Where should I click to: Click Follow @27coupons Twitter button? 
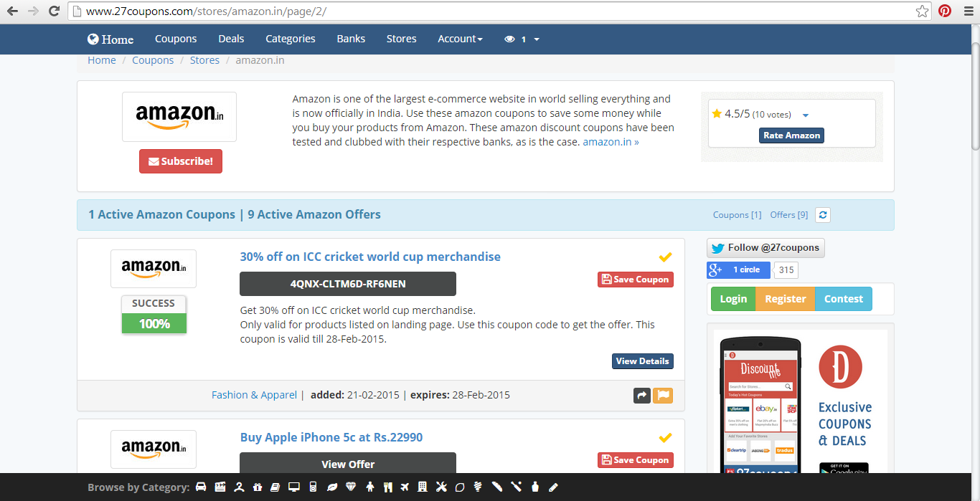pos(765,248)
